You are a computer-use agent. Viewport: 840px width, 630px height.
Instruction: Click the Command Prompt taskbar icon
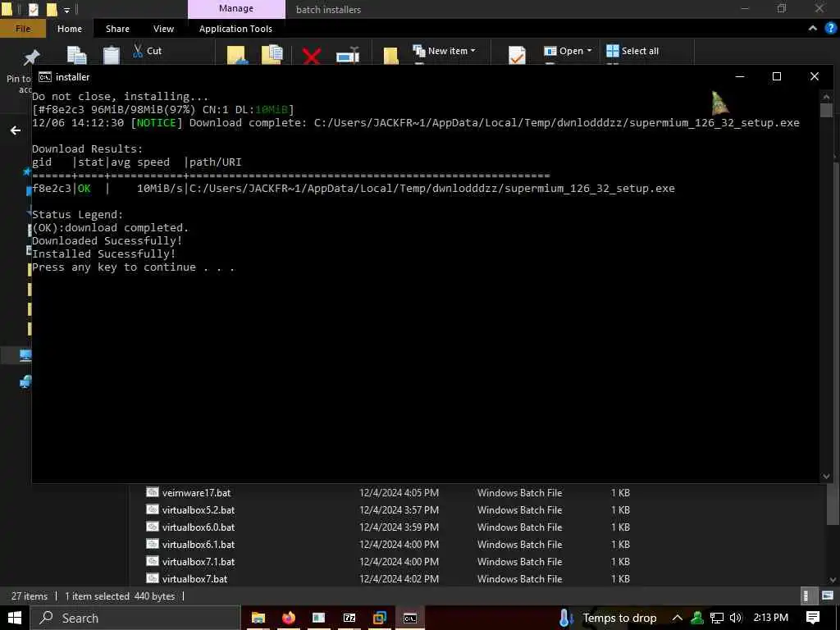pos(410,619)
